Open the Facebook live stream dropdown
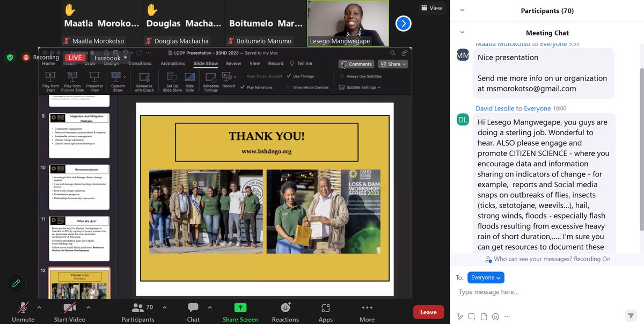The height and width of the screenshot is (324, 644). click(111, 58)
